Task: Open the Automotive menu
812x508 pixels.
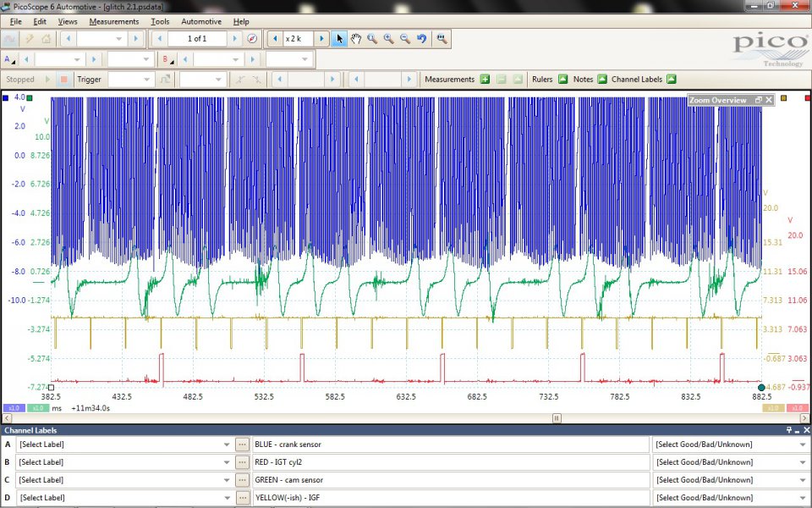Action: click(201, 21)
